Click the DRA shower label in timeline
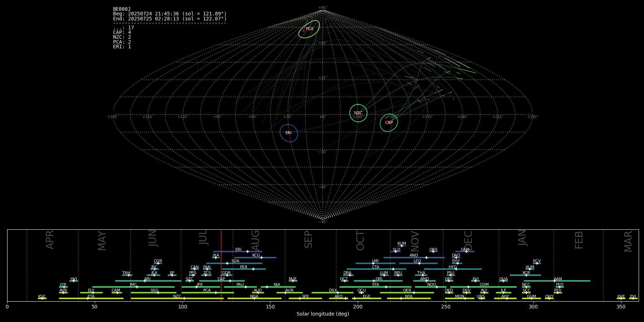This screenshot has width=644, height=322. pyautogui.click(x=347, y=273)
